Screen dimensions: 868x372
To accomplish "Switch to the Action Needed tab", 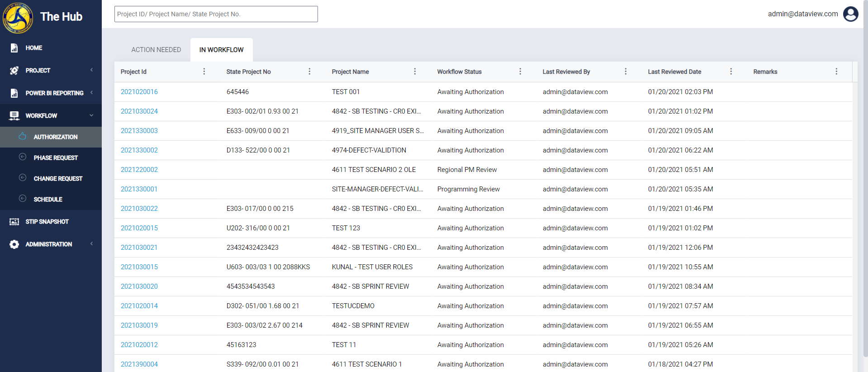I will (156, 50).
